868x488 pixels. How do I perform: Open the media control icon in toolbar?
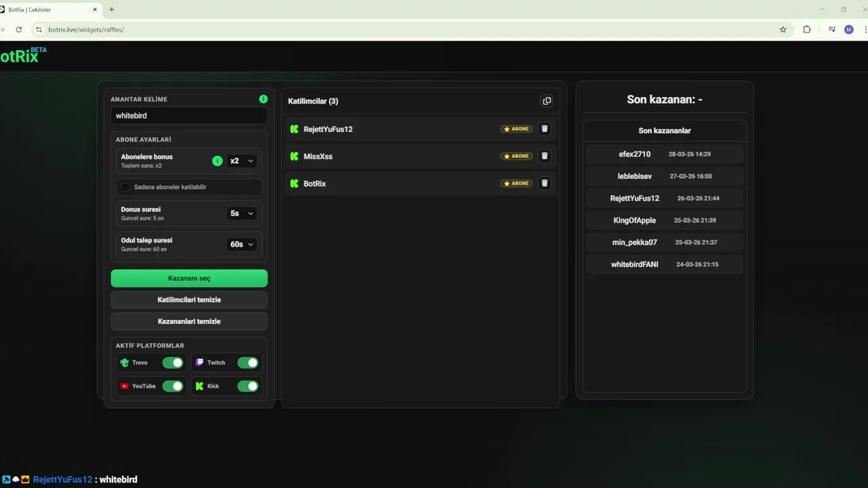point(831,30)
